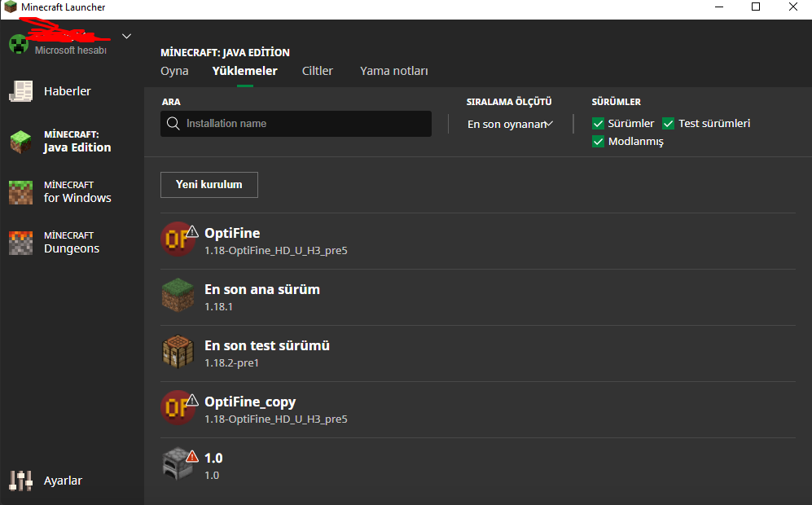Screen dimensions: 812x505
Task: Click version text 1.18.1
Action: [218, 306]
